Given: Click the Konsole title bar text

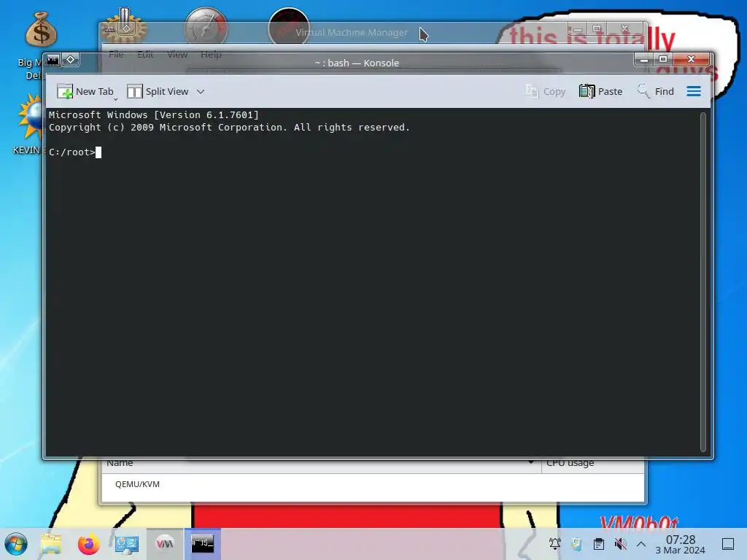Looking at the screenshot, I should (x=357, y=63).
